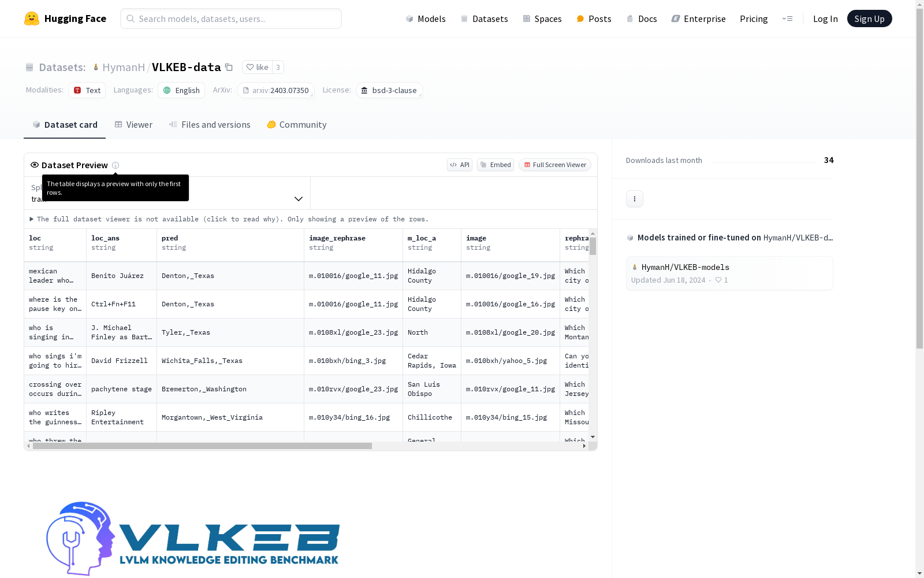The image size is (924, 578).
Task: Switch to the Viewer tab
Action: [133, 125]
